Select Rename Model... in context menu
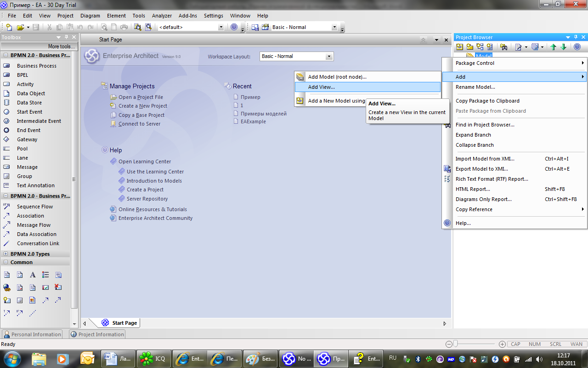 [x=514, y=87]
